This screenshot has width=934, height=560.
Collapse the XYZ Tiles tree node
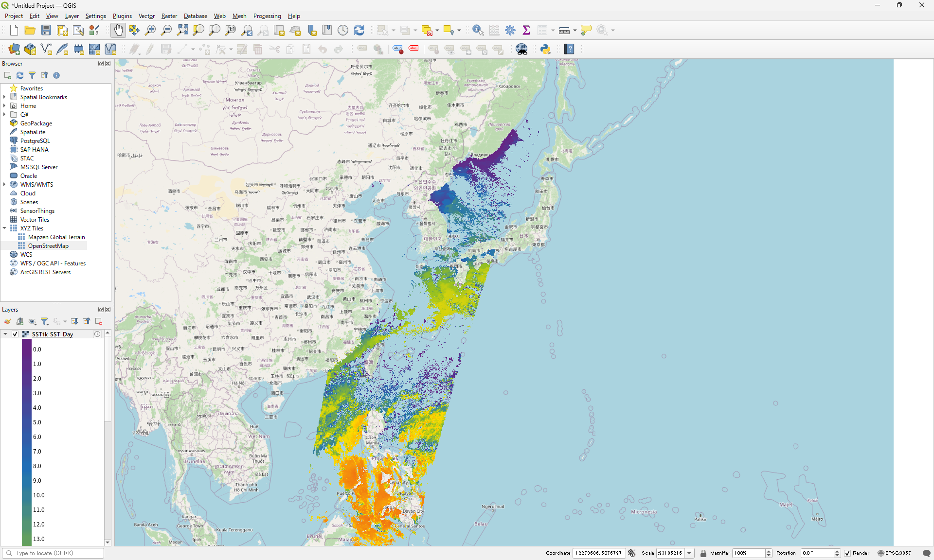click(x=4, y=228)
